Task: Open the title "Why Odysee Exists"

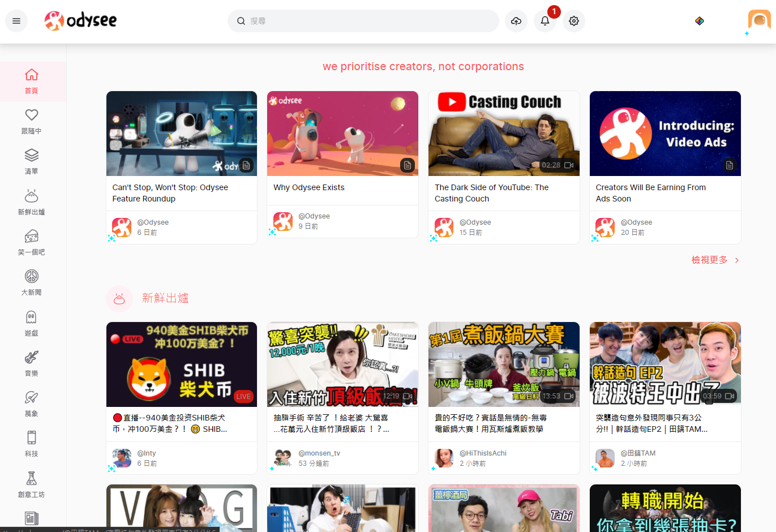Action: coord(309,187)
